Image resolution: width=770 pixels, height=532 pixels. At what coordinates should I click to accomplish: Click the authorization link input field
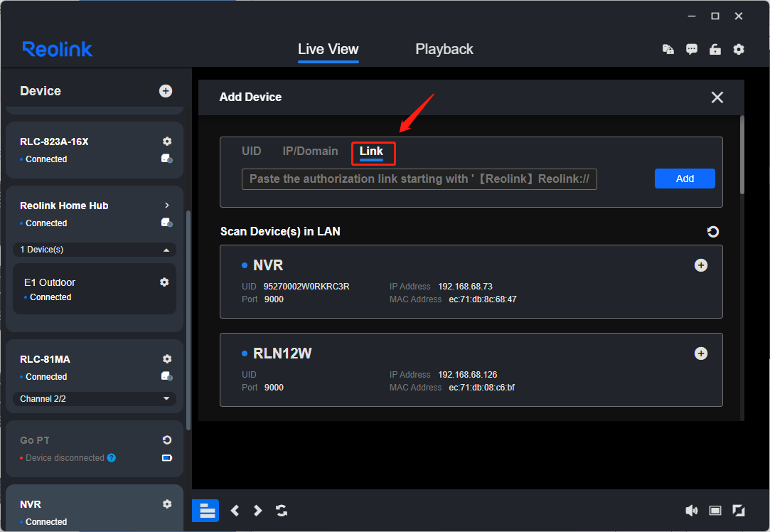click(419, 179)
